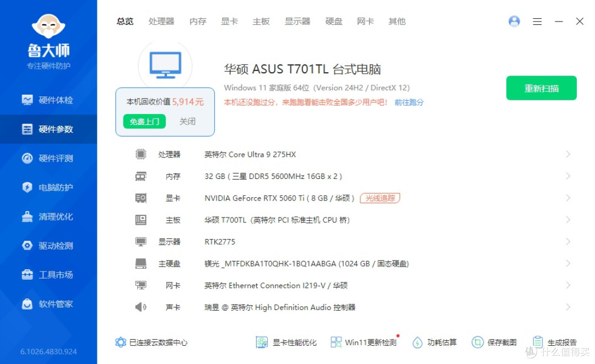Click the graphics card icon
Image resolution: width=595 pixels, height=364 pixels.
pos(141,198)
